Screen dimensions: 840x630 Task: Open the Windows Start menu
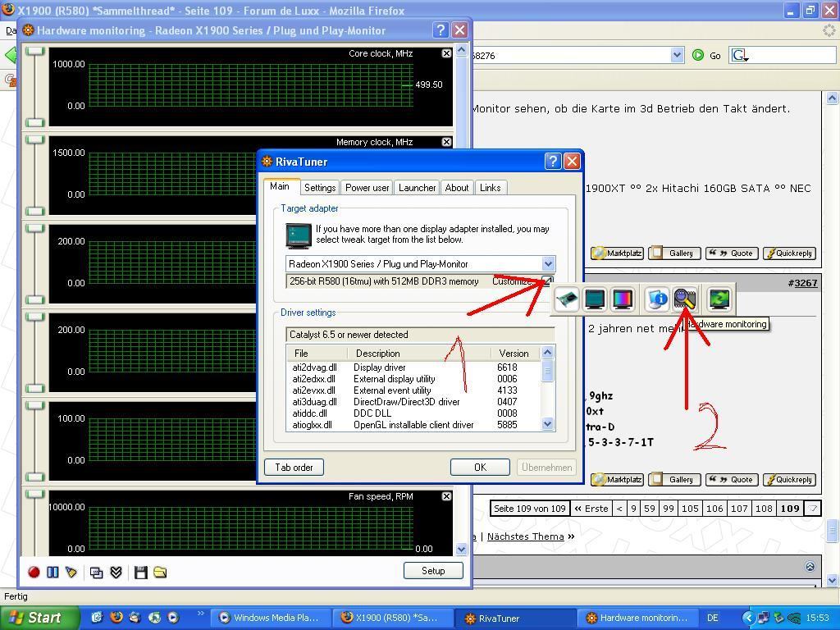pyautogui.click(x=39, y=618)
